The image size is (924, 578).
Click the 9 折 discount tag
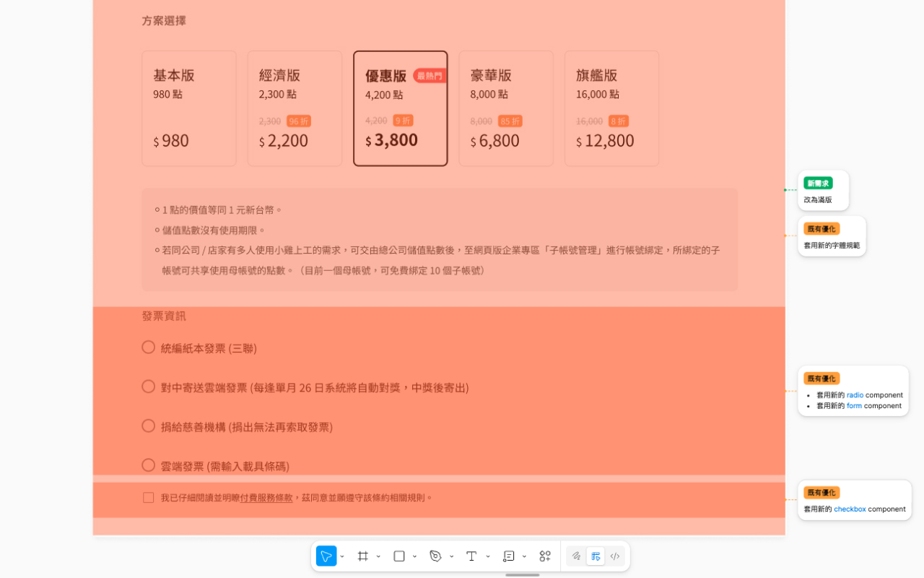tap(403, 121)
